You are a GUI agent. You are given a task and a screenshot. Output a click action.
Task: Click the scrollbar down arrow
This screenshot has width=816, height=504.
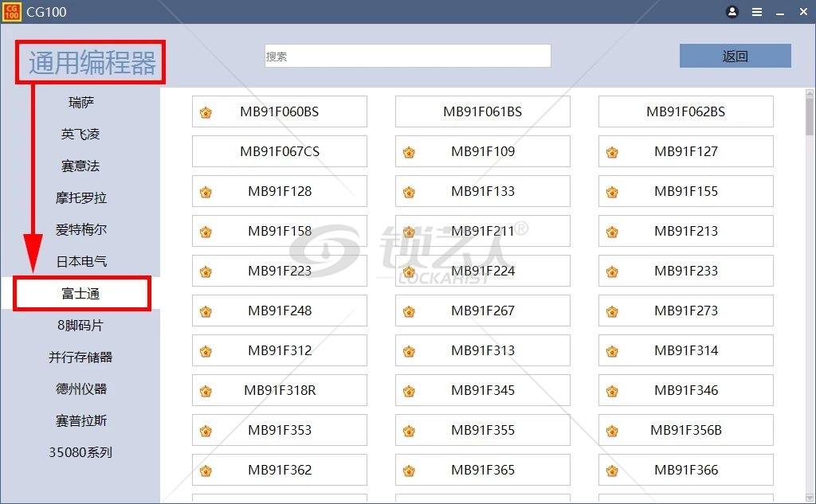pos(810,498)
